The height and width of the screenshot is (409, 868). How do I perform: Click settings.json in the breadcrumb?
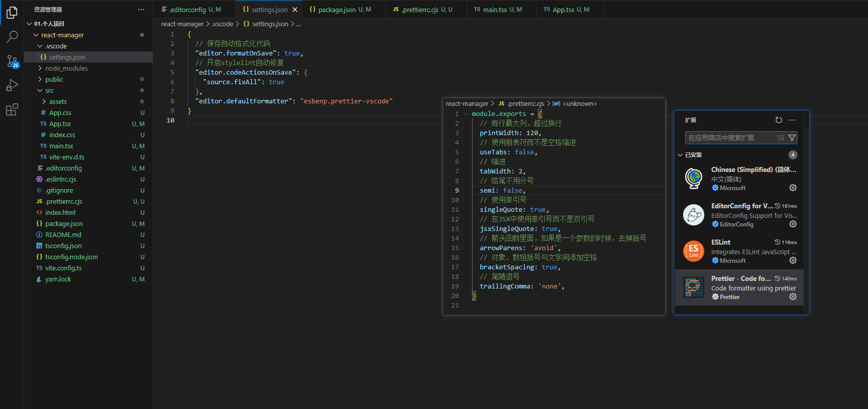(270, 24)
